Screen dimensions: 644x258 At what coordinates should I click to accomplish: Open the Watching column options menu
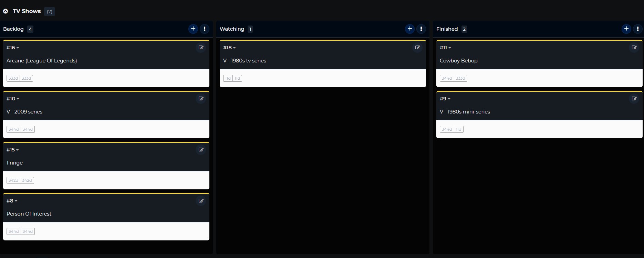(x=421, y=29)
